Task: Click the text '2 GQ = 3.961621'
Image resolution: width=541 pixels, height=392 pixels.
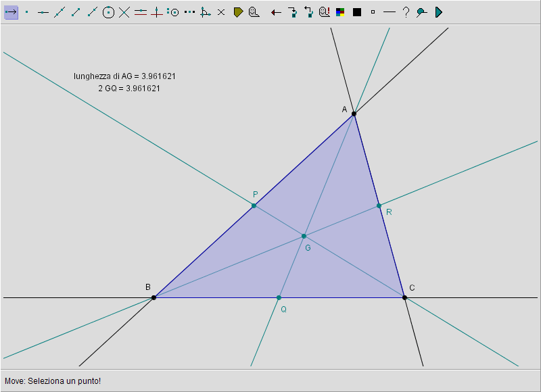Action: 129,89
